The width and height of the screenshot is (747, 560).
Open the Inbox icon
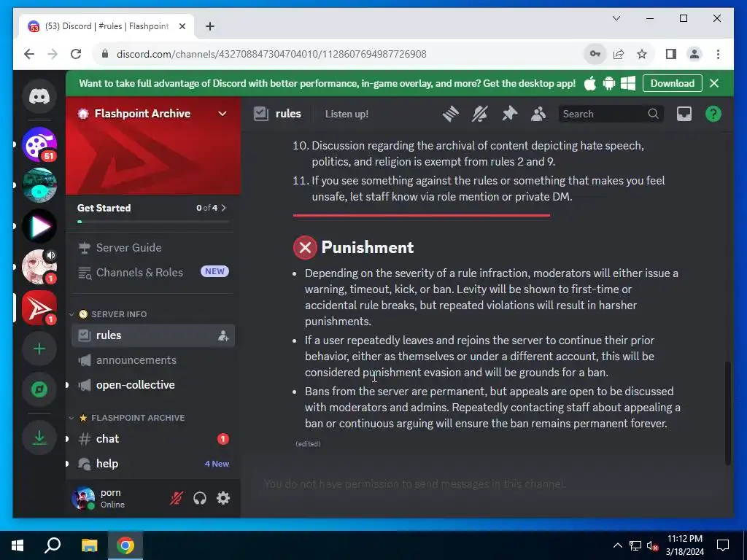[684, 114]
